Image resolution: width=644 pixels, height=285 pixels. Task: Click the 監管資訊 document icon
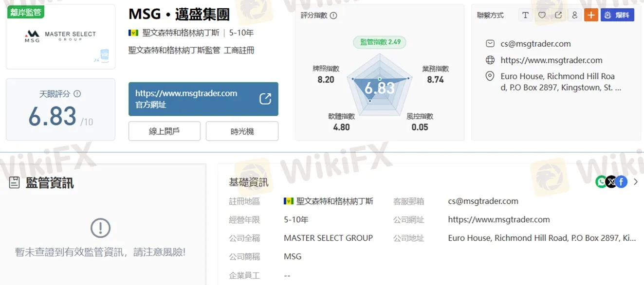15,182
